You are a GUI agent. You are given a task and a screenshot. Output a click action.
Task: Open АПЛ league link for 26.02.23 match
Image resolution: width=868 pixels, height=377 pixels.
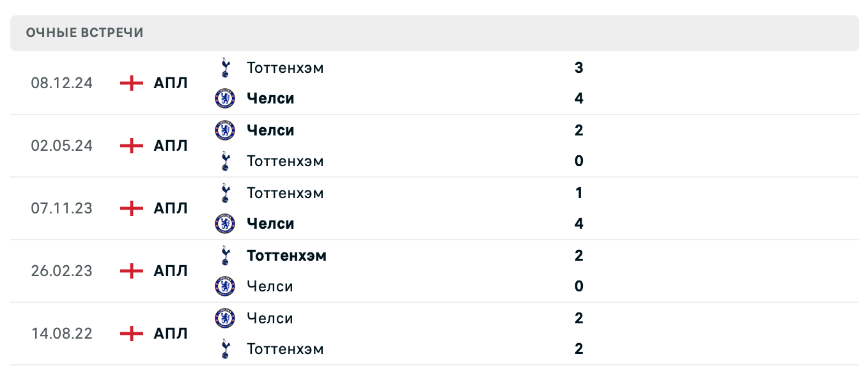pyautogui.click(x=171, y=271)
